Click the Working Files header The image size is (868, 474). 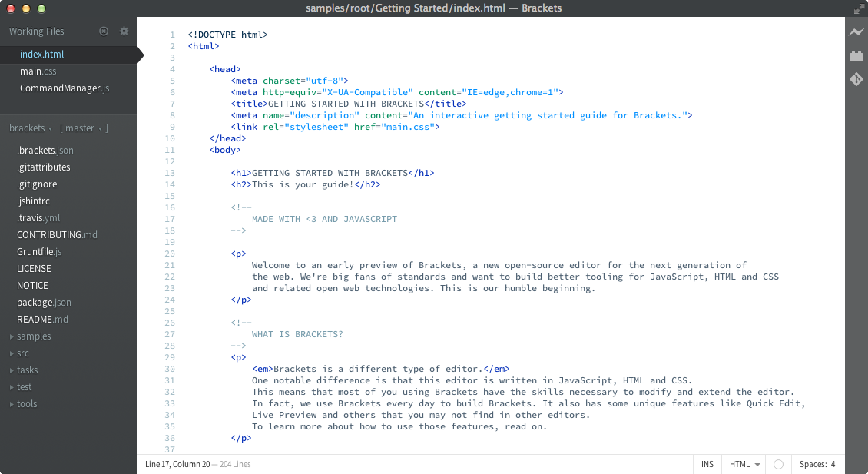(37, 31)
